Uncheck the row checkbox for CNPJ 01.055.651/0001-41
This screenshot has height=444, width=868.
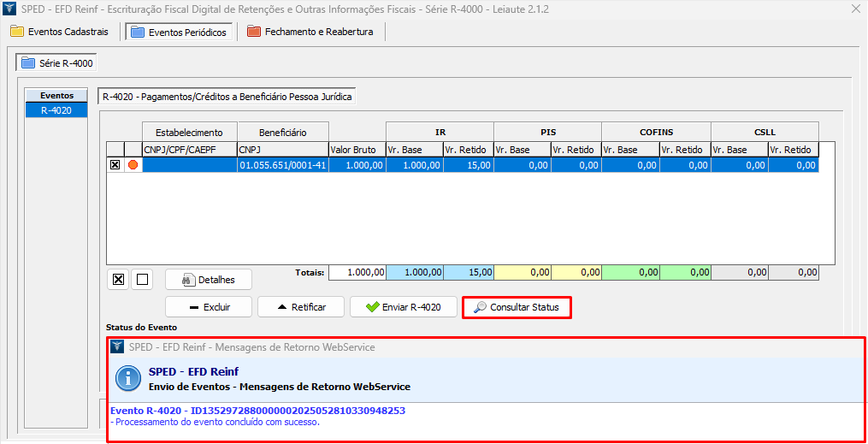tap(115, 165)
